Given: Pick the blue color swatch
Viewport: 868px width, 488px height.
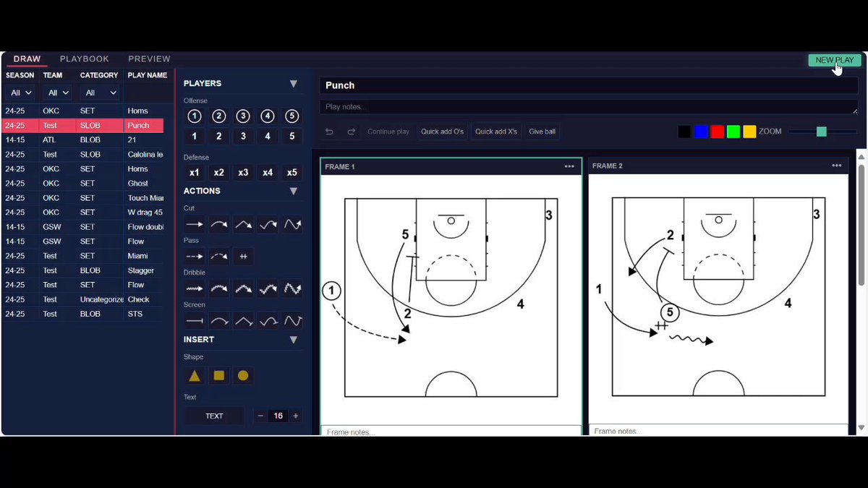Looking at the screenshot, I should pos(701,132).
